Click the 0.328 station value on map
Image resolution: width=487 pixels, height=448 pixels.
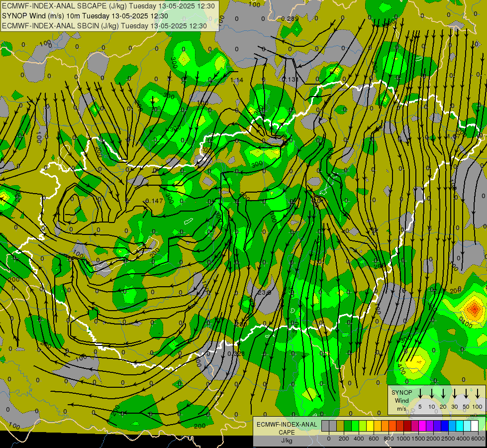point(236,354)
